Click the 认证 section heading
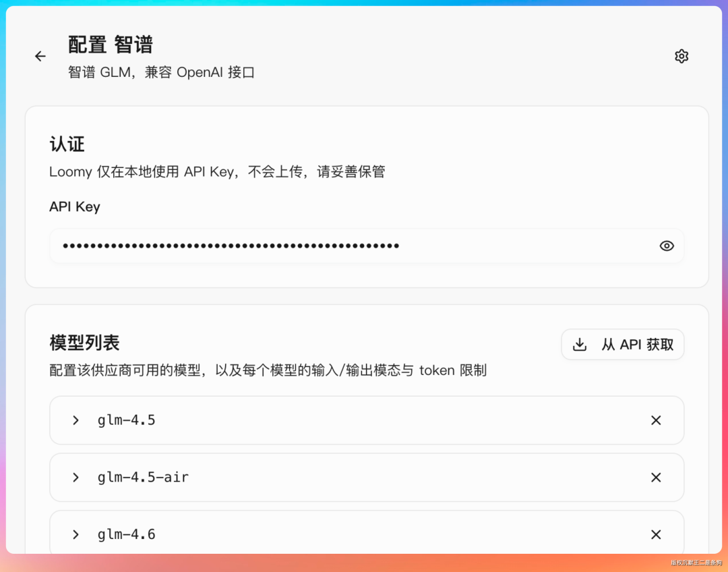The width and height of the screenshot is (728, 572). point(67,144)
